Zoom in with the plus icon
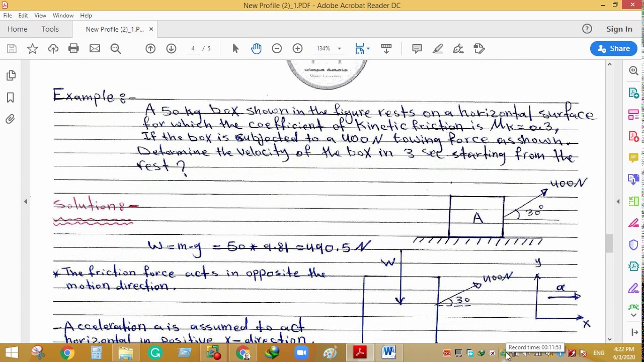The image size is (644, 362). (x=297, y=49)
